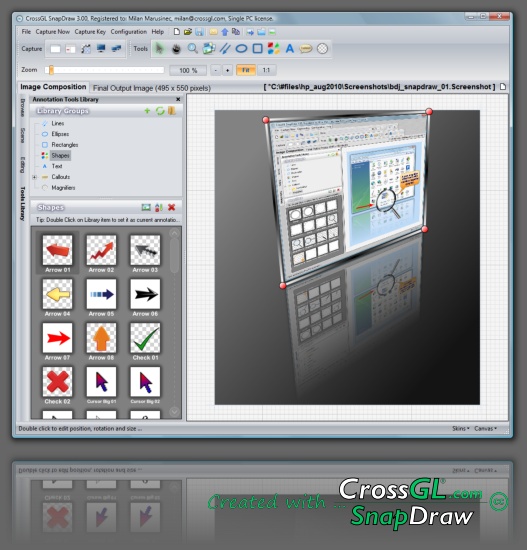Open the Canvas dropdown in status bar
527x550 pixels.
486,428
